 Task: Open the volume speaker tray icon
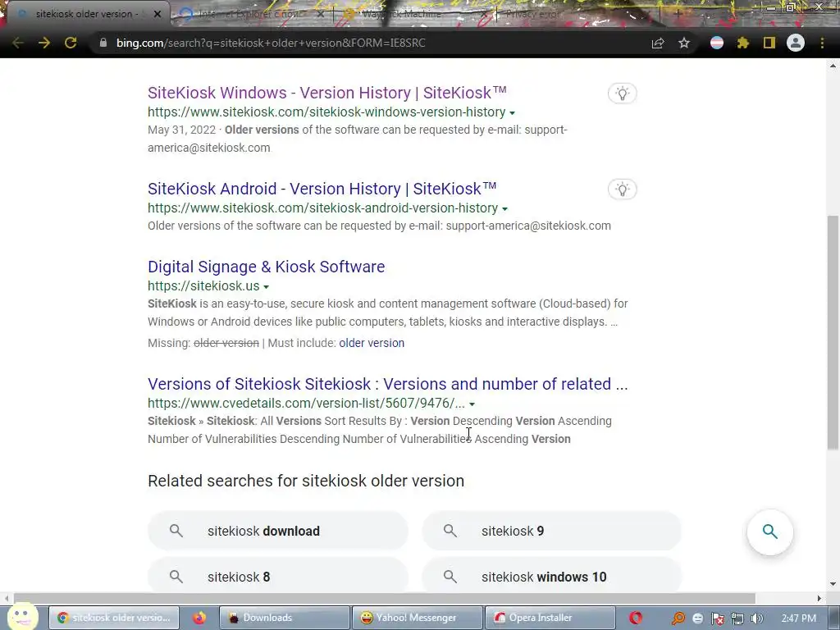click(x=756, y=619)
